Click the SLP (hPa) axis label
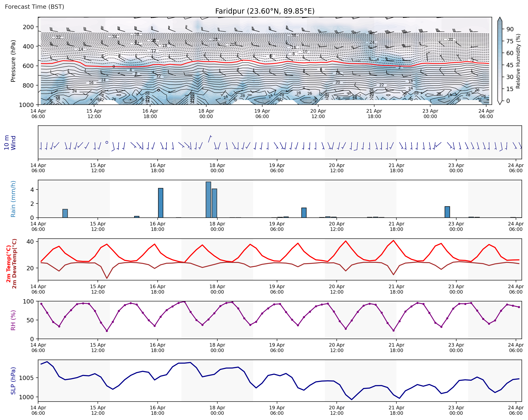This screenshot has width=528, height=420. pyautogui.click(x=13, y=381)
